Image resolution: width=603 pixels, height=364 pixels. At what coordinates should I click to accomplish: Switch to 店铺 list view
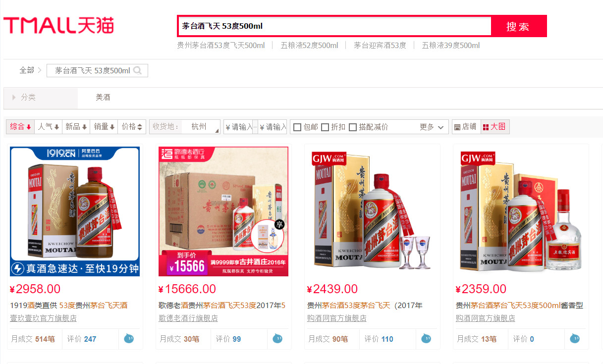click(x=466, y=127)
